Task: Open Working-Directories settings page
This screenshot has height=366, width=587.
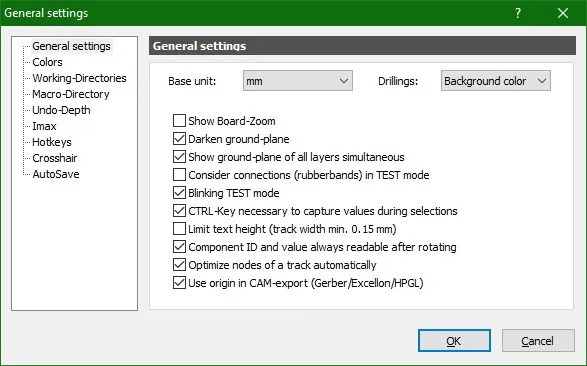Action: 79,78
